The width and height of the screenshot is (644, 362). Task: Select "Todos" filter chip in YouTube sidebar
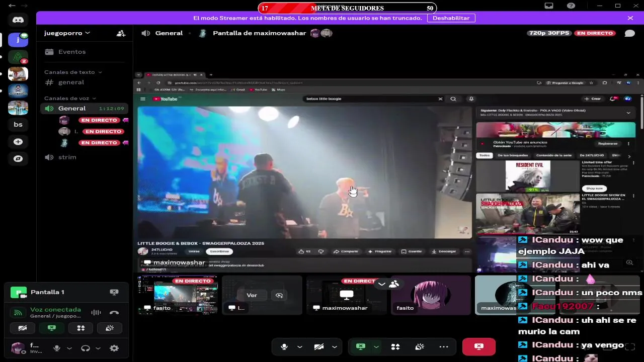(485, 155)
